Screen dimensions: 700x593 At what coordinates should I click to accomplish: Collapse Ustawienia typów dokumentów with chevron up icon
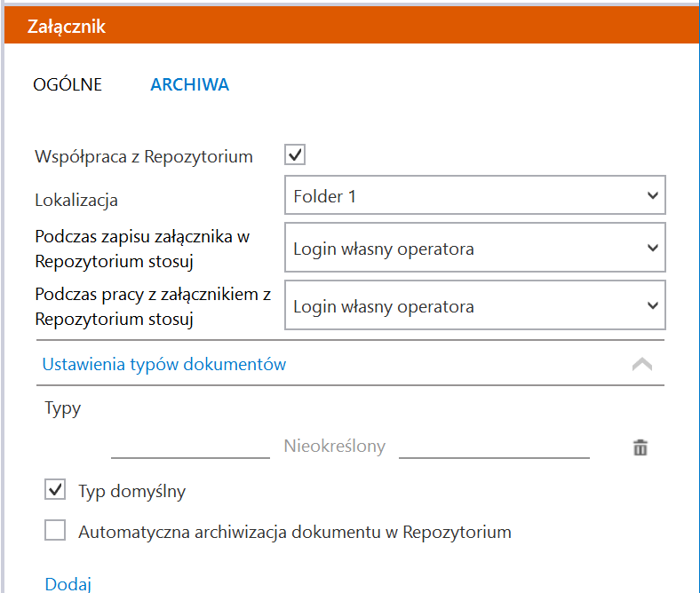(642, 364)
